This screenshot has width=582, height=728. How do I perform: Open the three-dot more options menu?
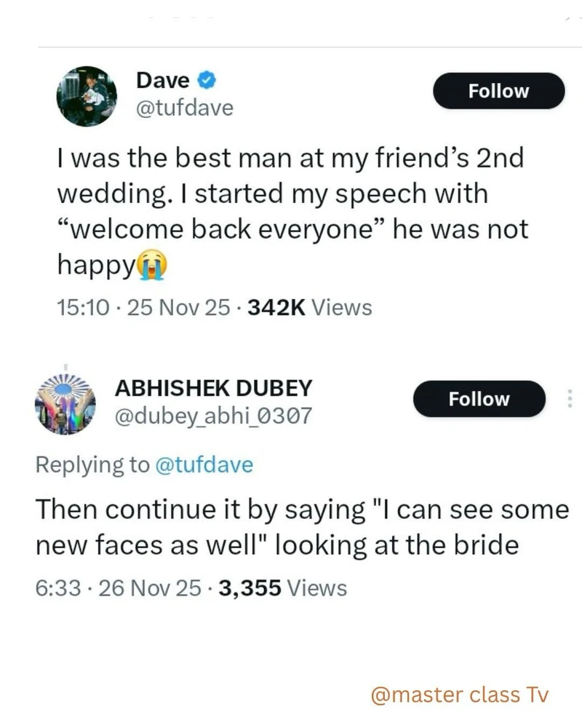click(x=570, y=399)
